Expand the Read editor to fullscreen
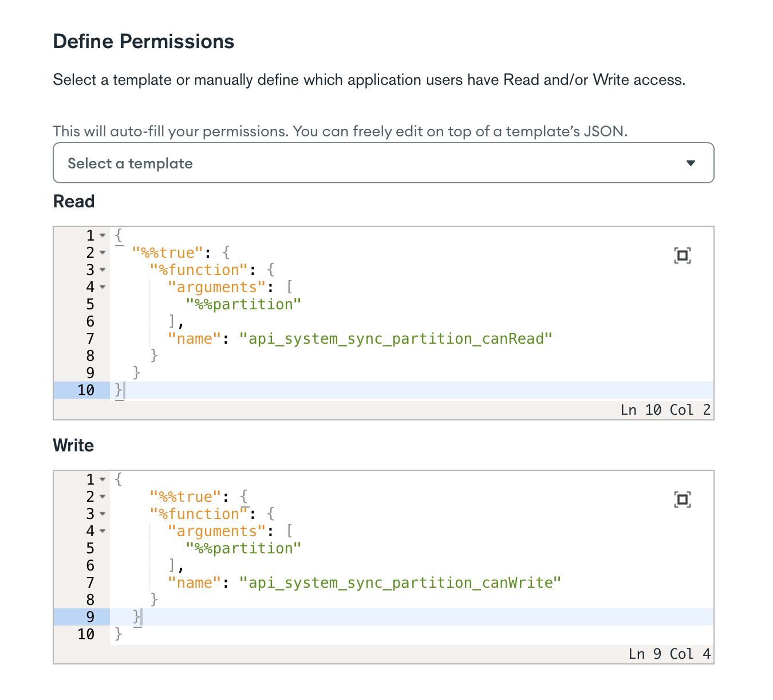Viewport: 773px width, 700px height. [682, 255]
